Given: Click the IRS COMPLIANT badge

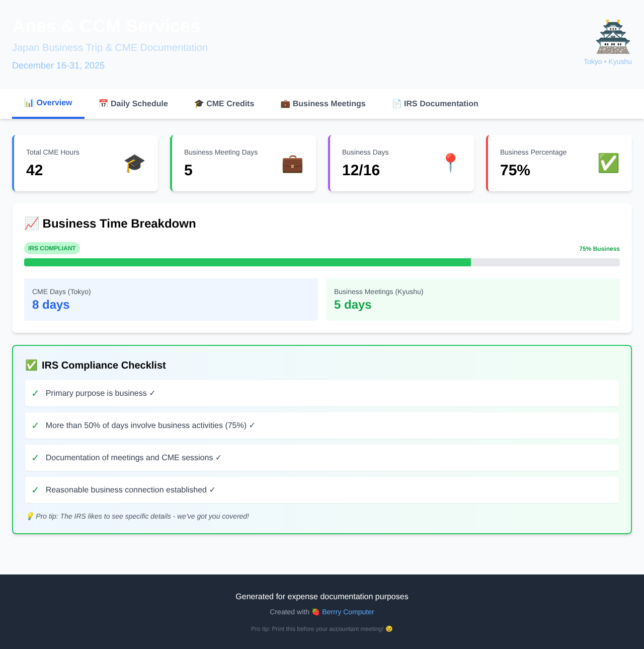Looking at the screenshot, I should coord(52,248).
